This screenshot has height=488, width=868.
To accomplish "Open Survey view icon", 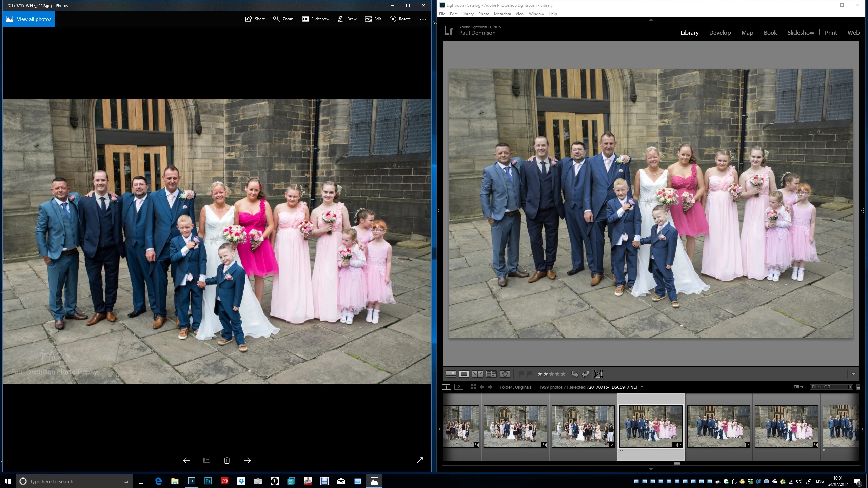I will point(491,374).
